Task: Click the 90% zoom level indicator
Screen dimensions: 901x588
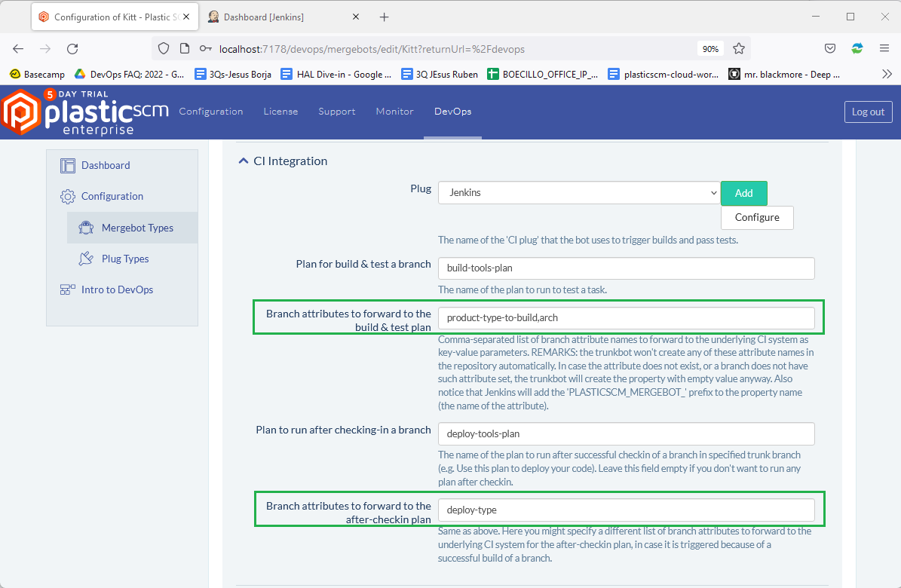Action: coord(710,48)
